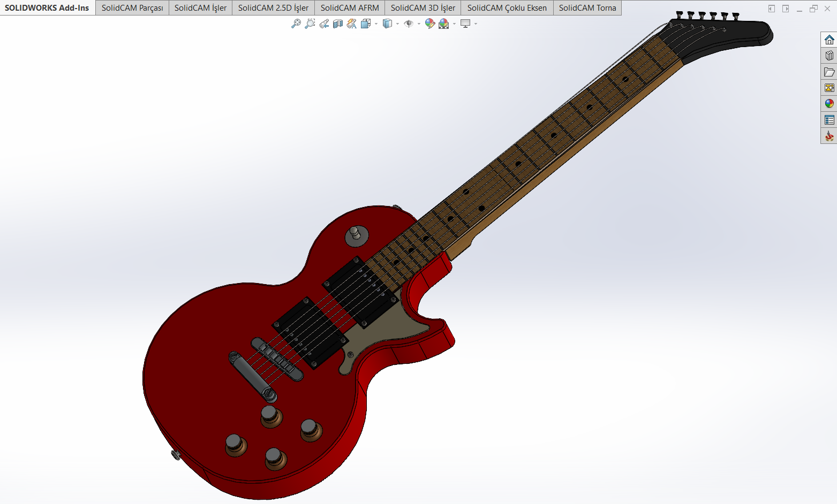Screen dimensions: 837x504
Task: Go to the SolidCAM AFRM tab
Action: tap(350, 7)
